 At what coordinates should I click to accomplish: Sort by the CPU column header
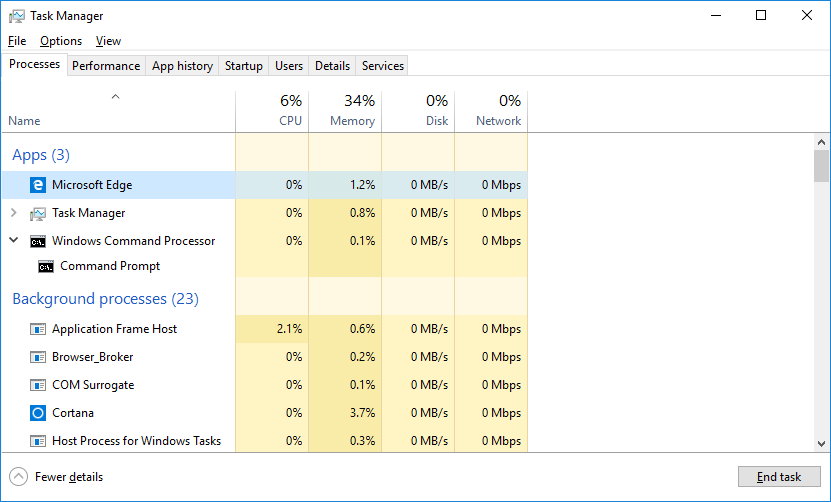tap(272, 111)
